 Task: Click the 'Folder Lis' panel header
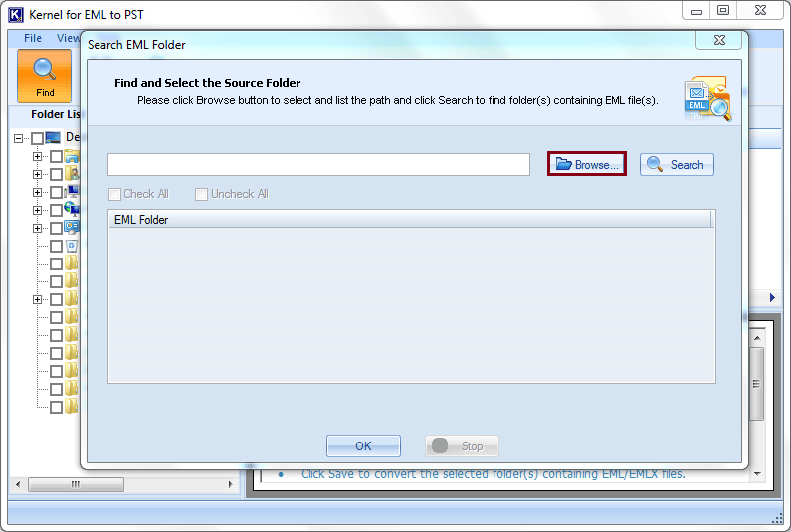(56, 114)
